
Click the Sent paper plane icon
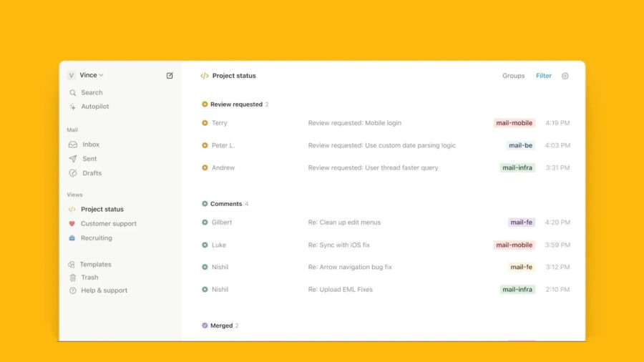coord(73,159)
